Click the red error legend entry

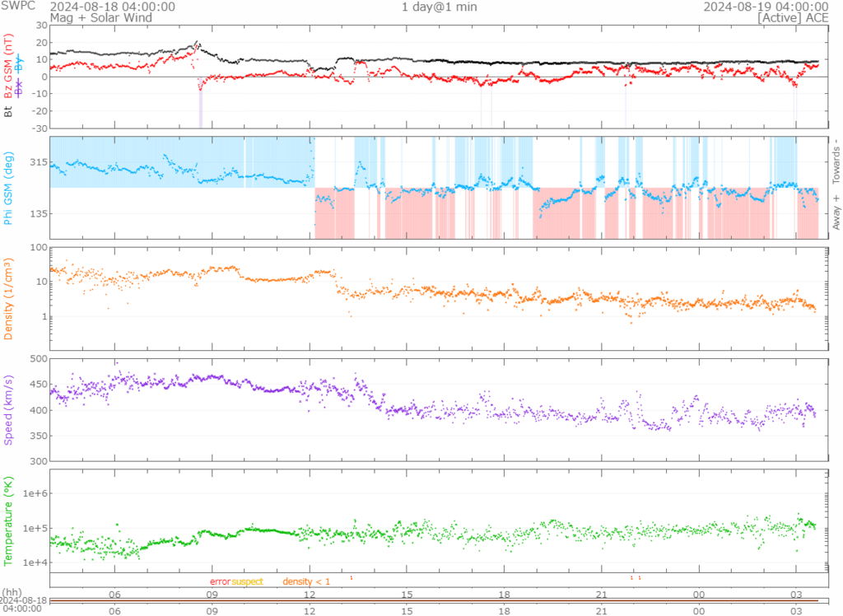coord(220,581)
